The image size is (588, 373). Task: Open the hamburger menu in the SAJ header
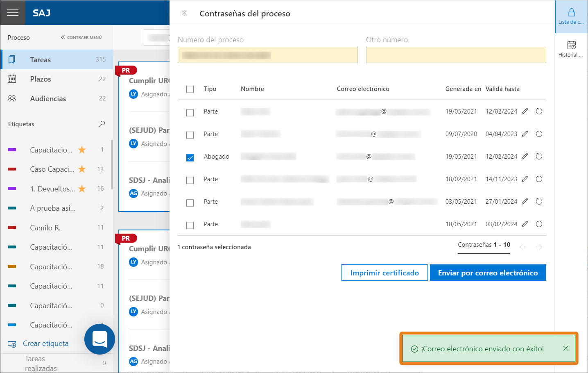tap(13, 13)
